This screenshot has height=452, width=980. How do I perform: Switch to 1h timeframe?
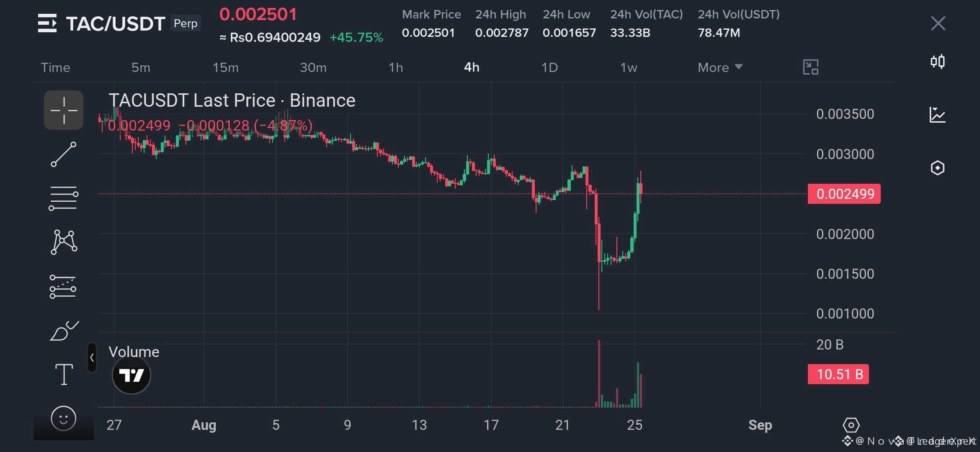point(396,67)
